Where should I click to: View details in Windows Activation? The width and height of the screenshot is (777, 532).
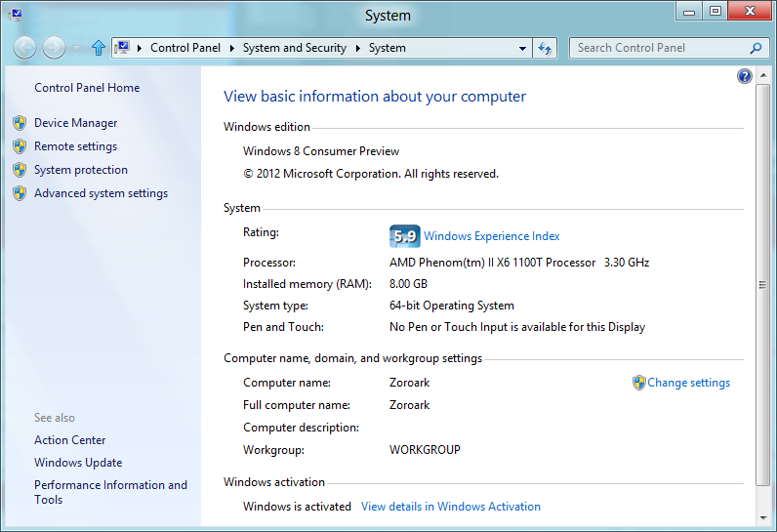tap(450, 507)
